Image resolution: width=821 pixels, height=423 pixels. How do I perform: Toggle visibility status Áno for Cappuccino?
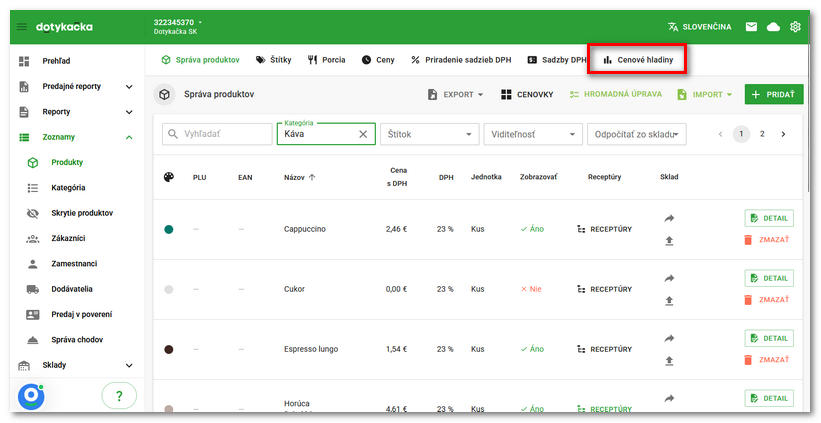(x=532, y=229)
